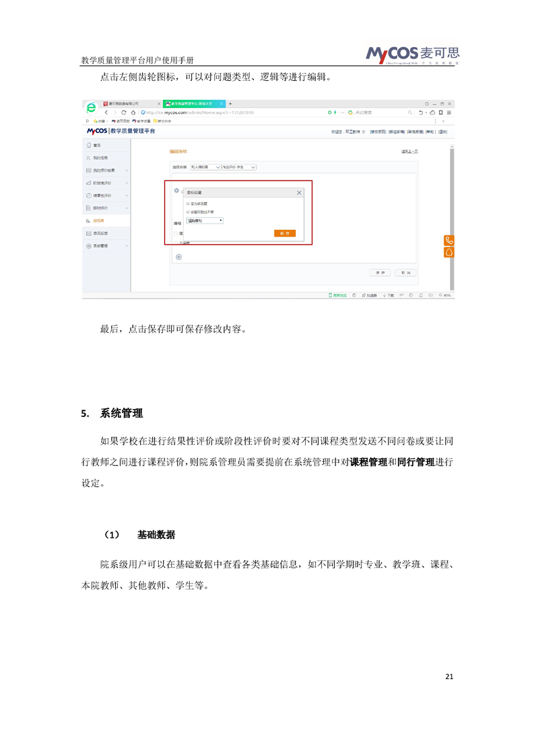Close the 指标设置 dialog with X
The width and height of the screenshot is (534, 756).
click(x=299, y=193)
